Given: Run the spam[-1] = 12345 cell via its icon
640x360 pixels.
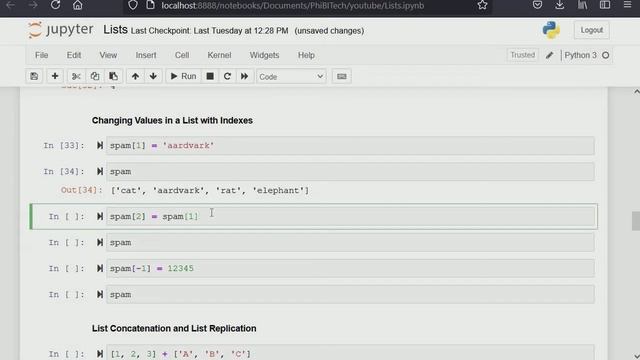Looking at the screenshot, I should point(100,269).
